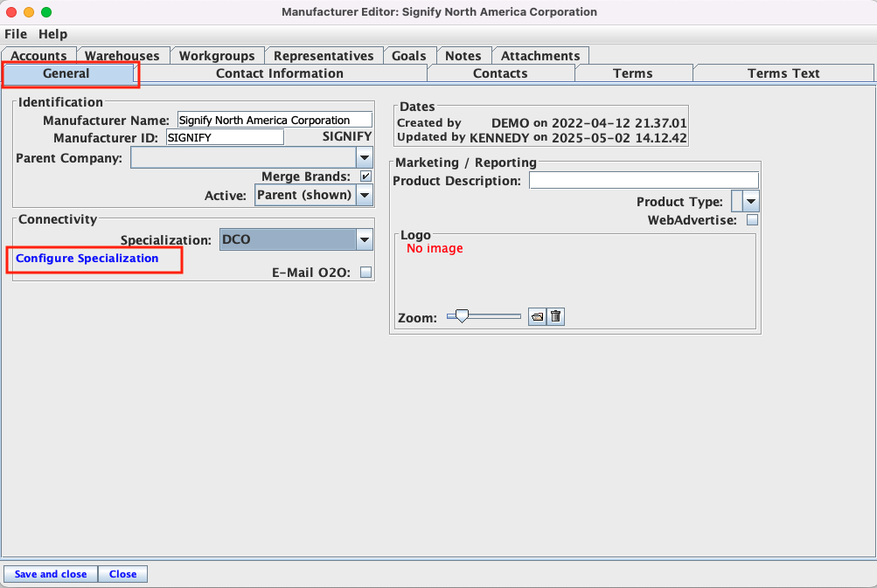Image resolution: width=877 pixels, height=588 pixels.
Task: Go to the Workgroups tab
Action: pyautogui.click(x=217, y=55)
